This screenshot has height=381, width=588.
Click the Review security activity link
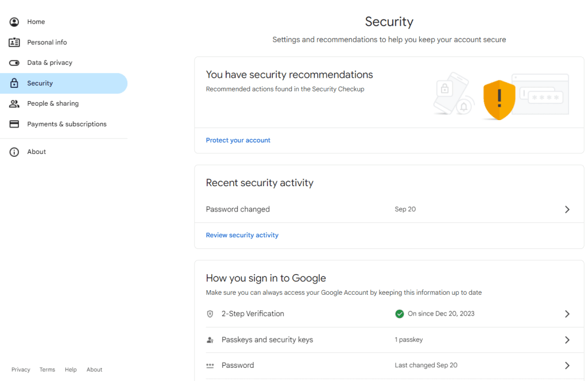242,235
